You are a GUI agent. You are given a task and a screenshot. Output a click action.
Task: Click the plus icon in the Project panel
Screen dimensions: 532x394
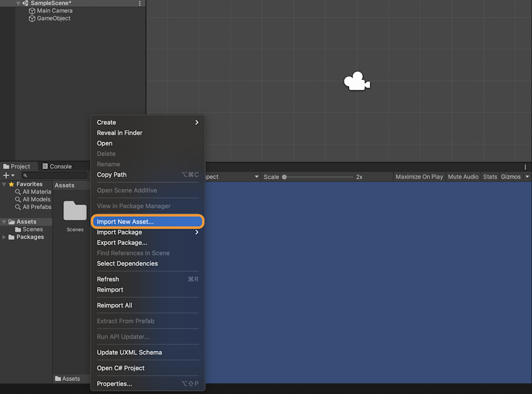point(5,175)
